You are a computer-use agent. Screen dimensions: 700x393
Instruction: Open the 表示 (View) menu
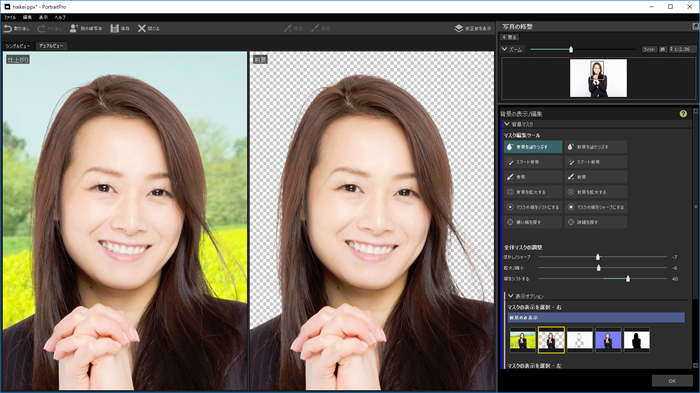coord(43,17)
